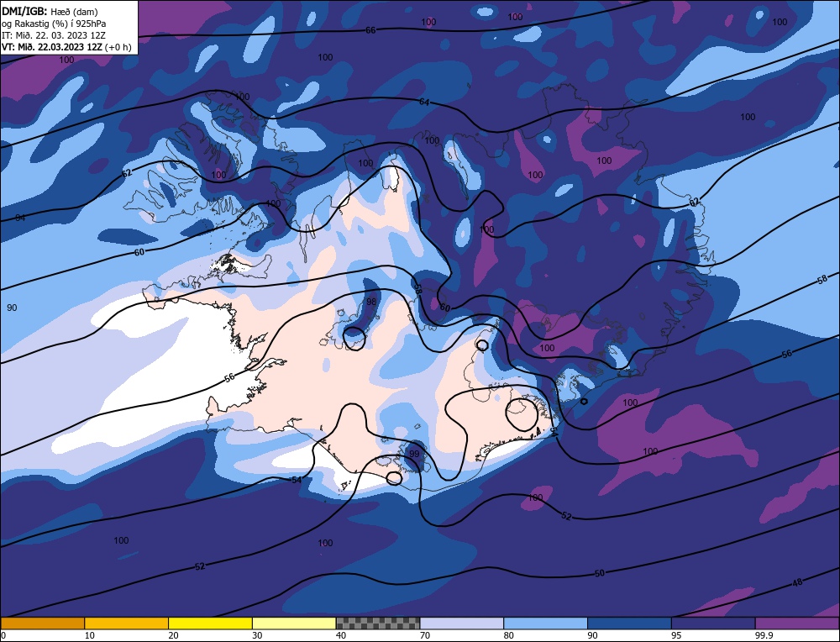Click the bright yellow 20–30 legend swatch
The height and width of the screenshot is (642, 840).
(x=211, y=624)
